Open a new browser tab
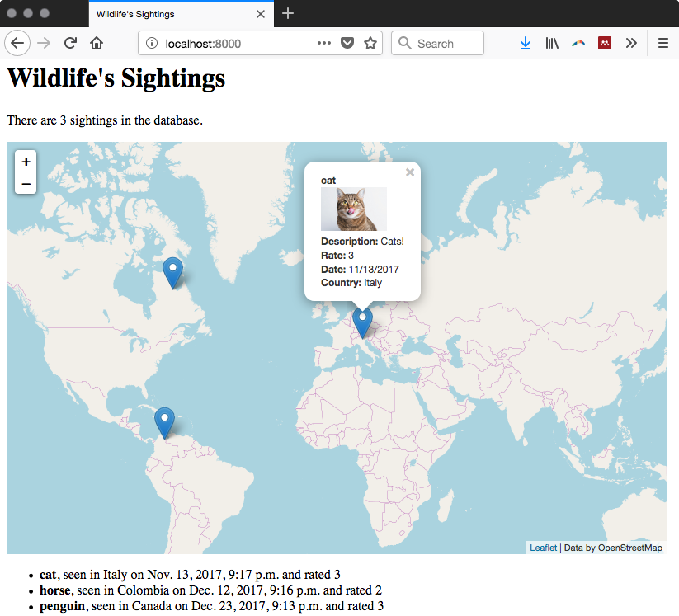The height and width of the screenshot is (616, 679). (x=288, y=13)
